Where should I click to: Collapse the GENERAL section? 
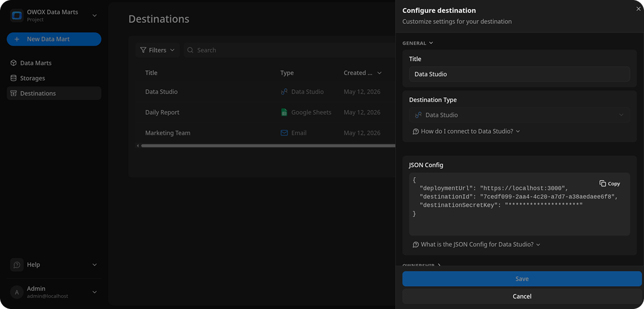coord(417,43)
